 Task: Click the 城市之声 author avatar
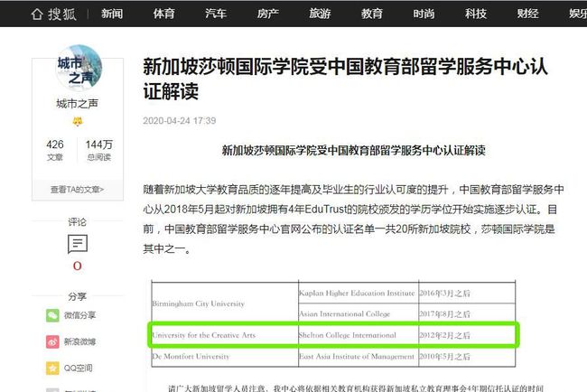pyautogui.click(x=79, y=69)
